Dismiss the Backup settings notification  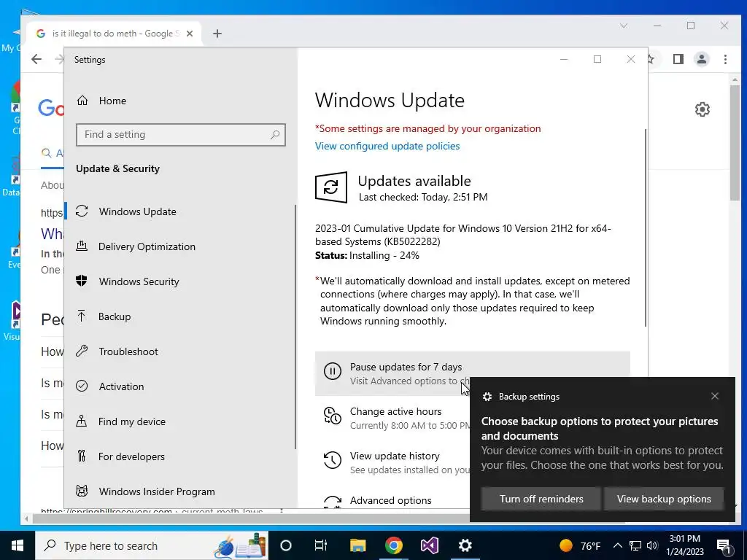(715, 396)
